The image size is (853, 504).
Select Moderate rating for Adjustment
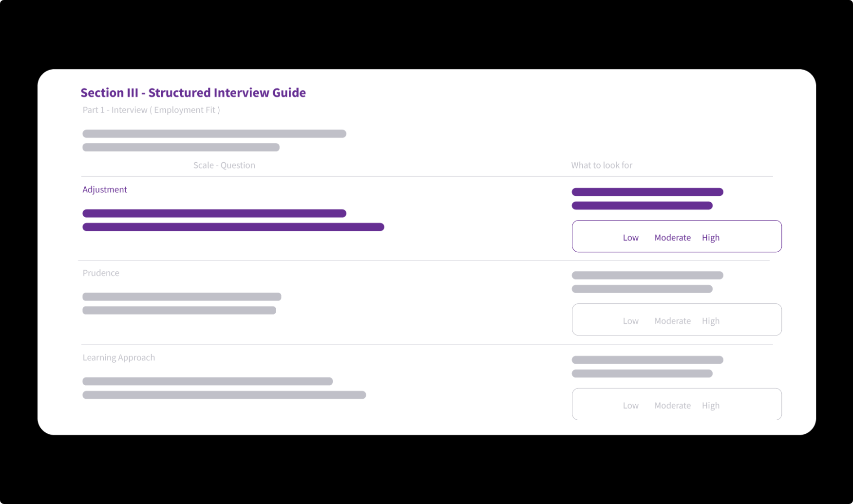[x=672, y=238]
